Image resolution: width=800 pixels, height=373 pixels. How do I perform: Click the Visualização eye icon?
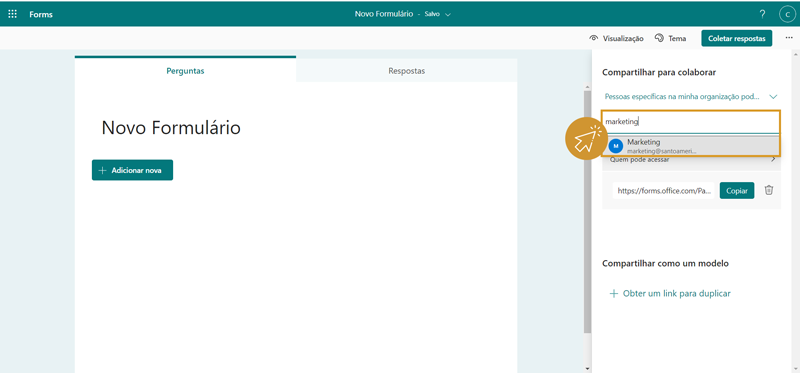tap(593, 38)
